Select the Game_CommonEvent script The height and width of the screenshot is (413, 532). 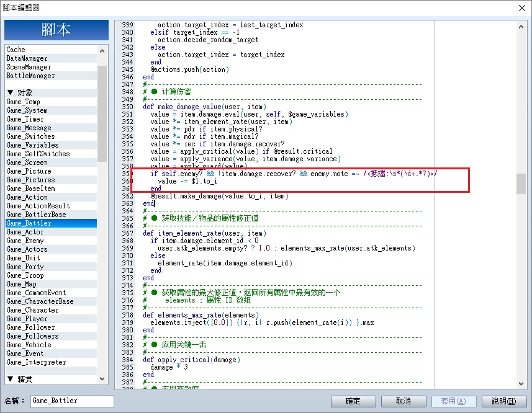(52, 293)
